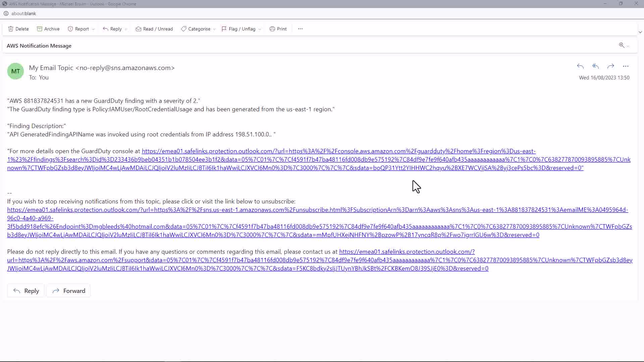Screen dimensions: 644x362
Task: Expand the Categorise dropdown arrow
Action: point(214,29)
